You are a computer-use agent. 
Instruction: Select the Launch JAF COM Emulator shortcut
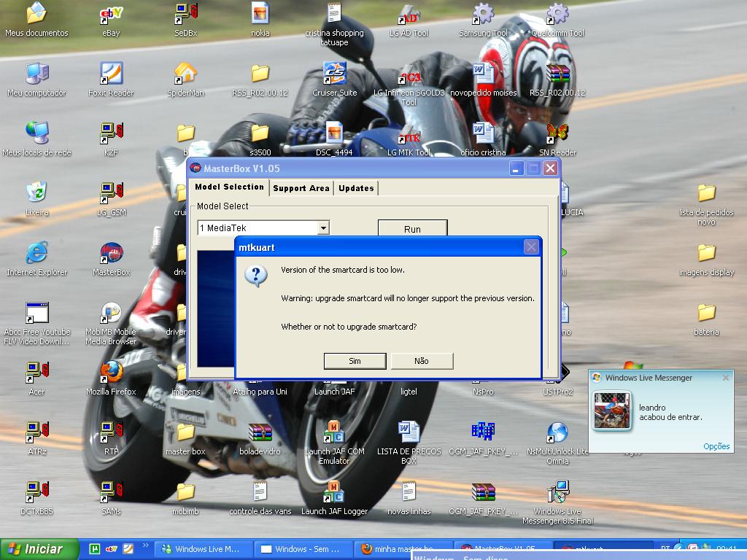[334, 443]
